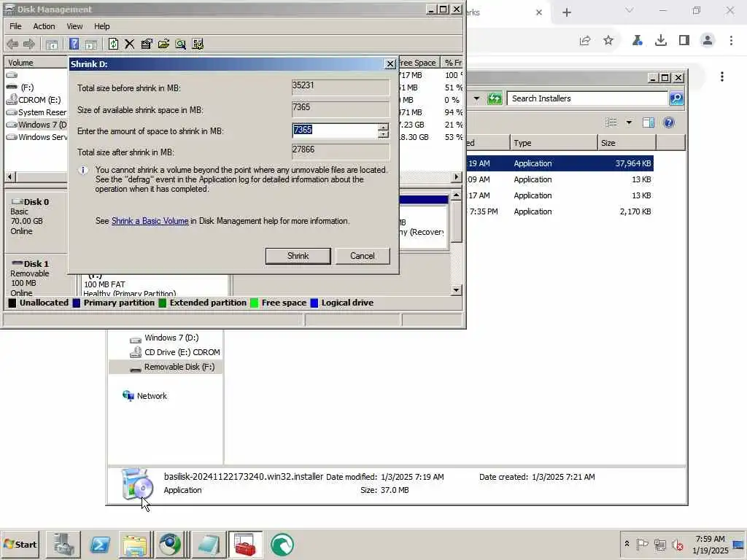Click the Start button
Screen dimensions: 747x560
20,544
